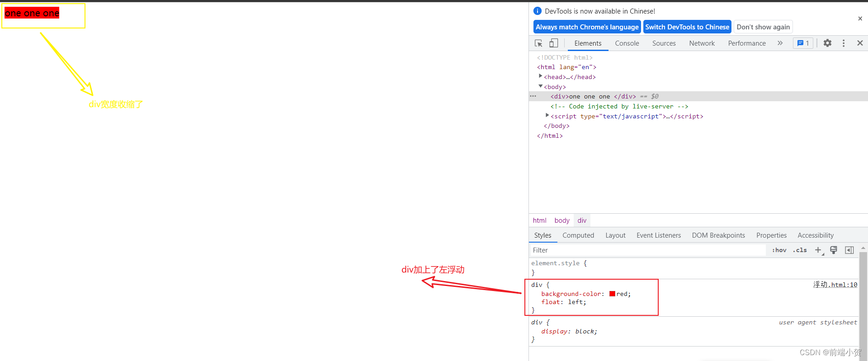Toggle the .cls class editor button
The image size is (868, 361).
(x=800, y=250)
